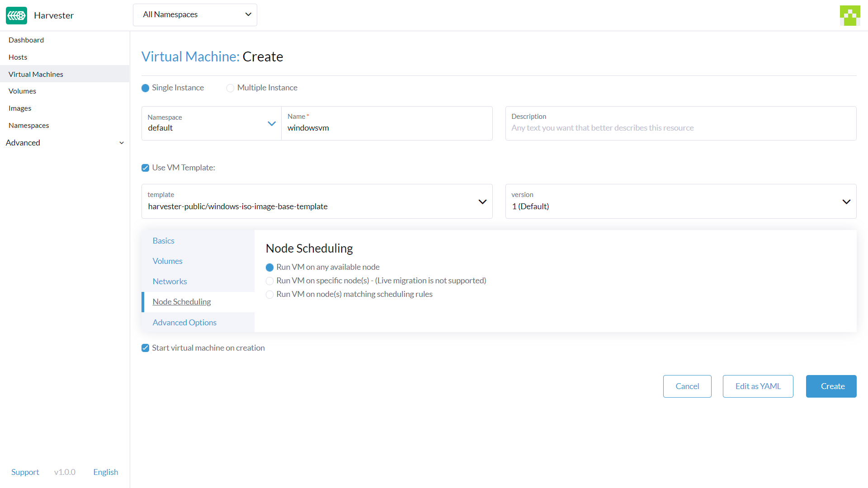Disable Start virtual machine on creation
The width and height of the screenshot is (868, 488).
point(145,348)
